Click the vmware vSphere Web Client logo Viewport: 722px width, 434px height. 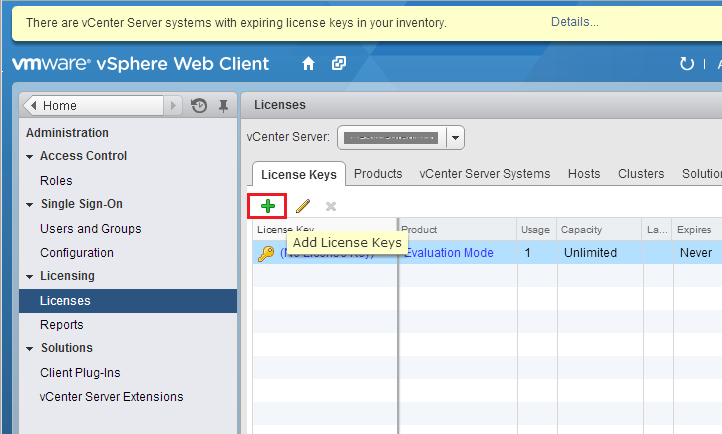point(140,64)
